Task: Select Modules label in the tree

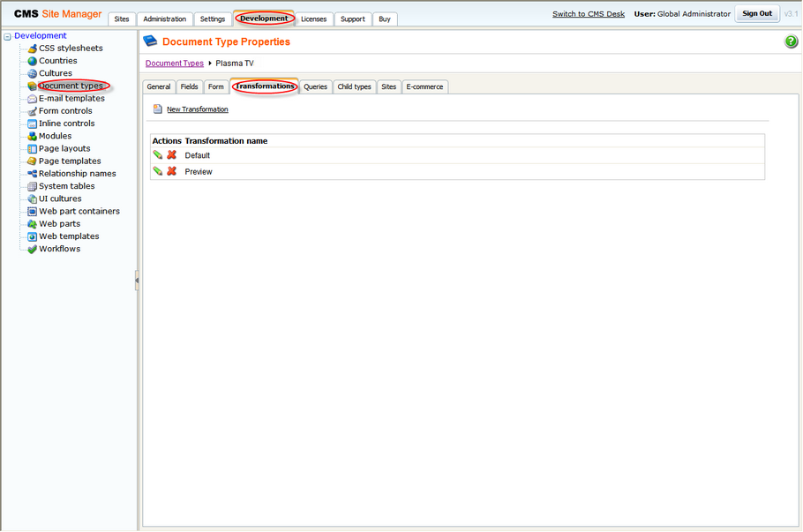Action: 56,136
